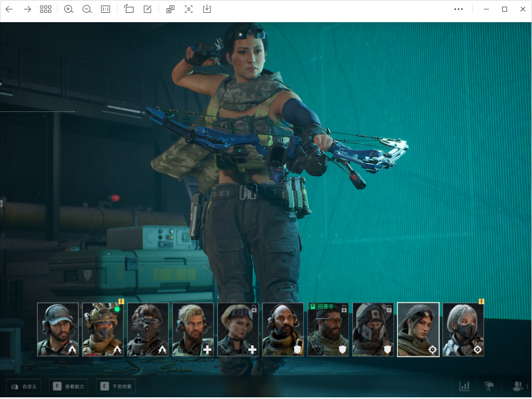Save the image with download icon
This screenshot has width=532, height=399.
tap(207, 9)
